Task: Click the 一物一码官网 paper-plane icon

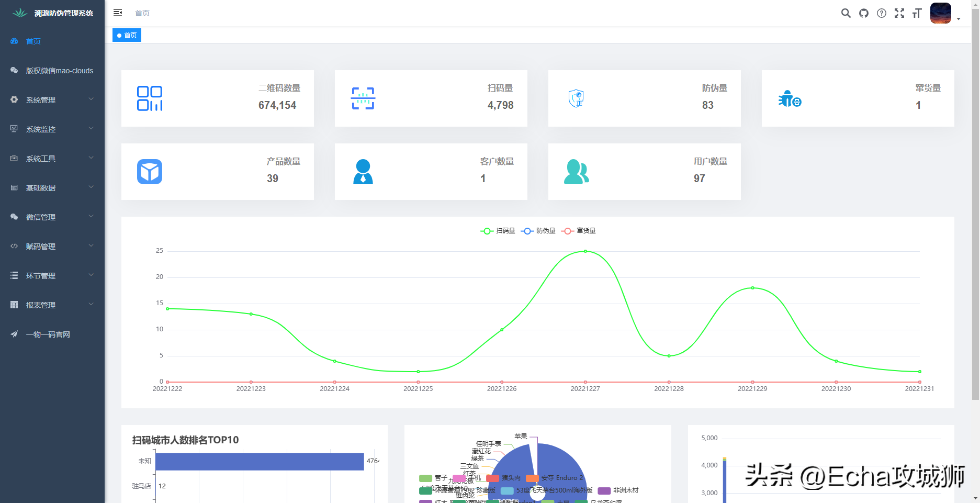Action: tap(14, 334)
